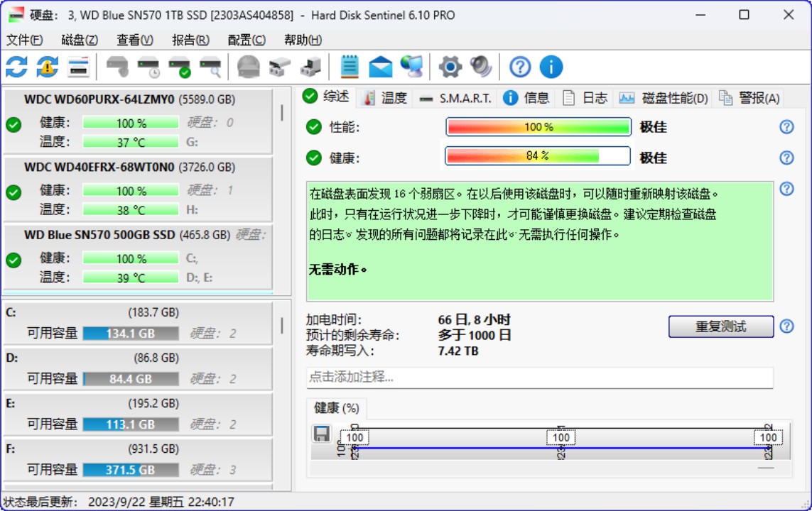Click the toolbar help question mark icon
The image size is (812, 511).
(520, 67)
